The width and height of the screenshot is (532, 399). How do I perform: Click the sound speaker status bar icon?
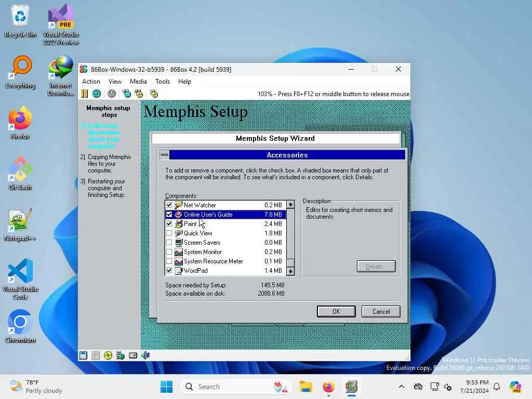tap(145, 355)
